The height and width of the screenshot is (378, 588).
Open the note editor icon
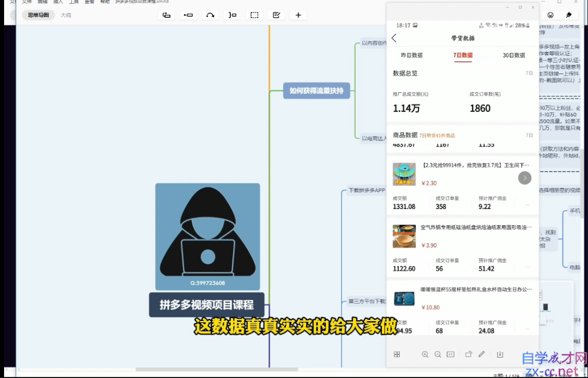point(276,15)
